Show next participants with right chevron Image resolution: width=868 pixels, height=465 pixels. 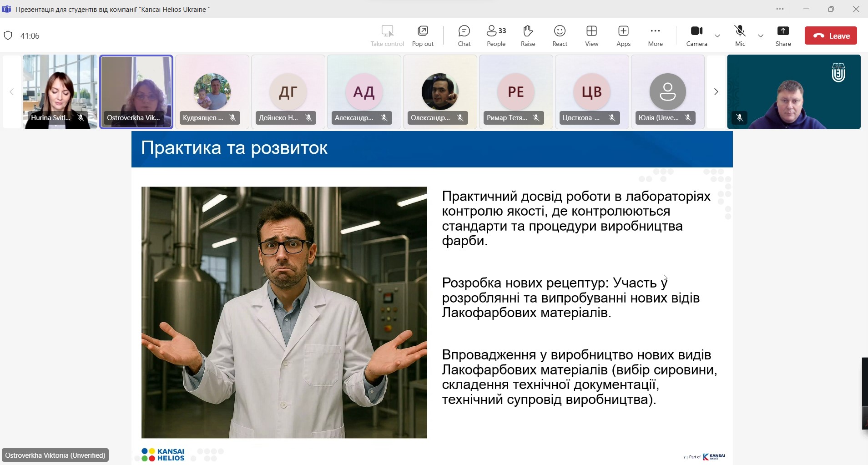click(x=716, y=92)
